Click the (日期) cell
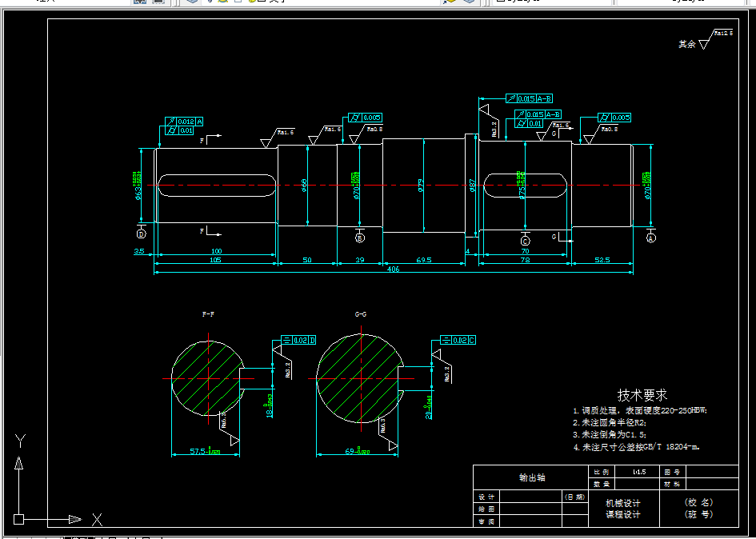 574,497
